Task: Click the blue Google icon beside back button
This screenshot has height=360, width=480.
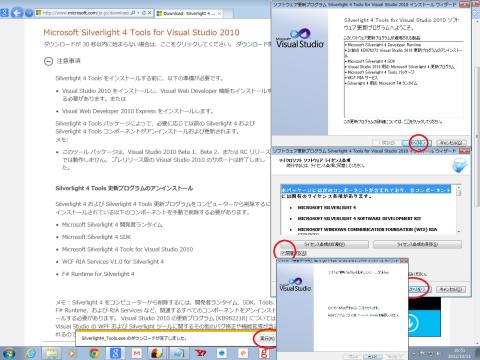Action: (4, 13)
